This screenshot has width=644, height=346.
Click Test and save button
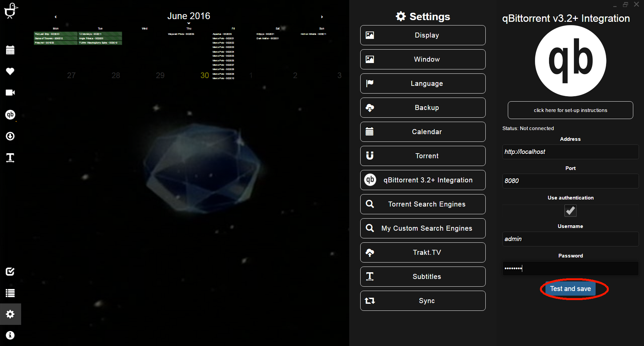click(x=571, y=289)
